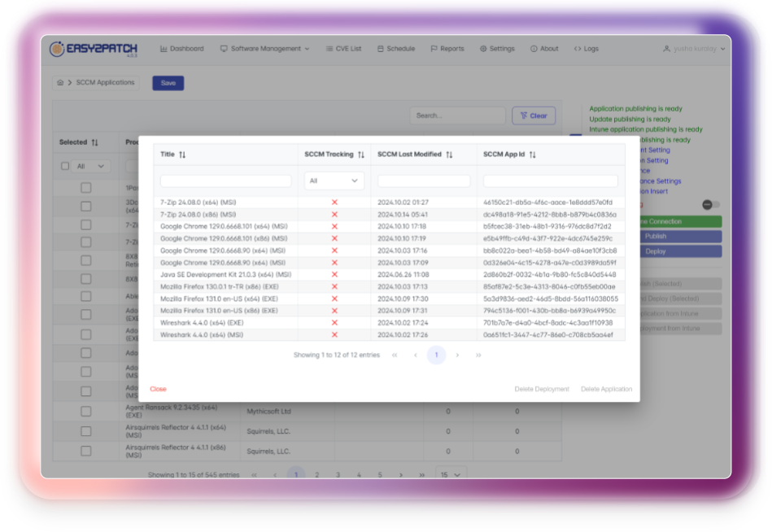Click the Clear filter button
This screenshot has height=532, width=772.
534,116
